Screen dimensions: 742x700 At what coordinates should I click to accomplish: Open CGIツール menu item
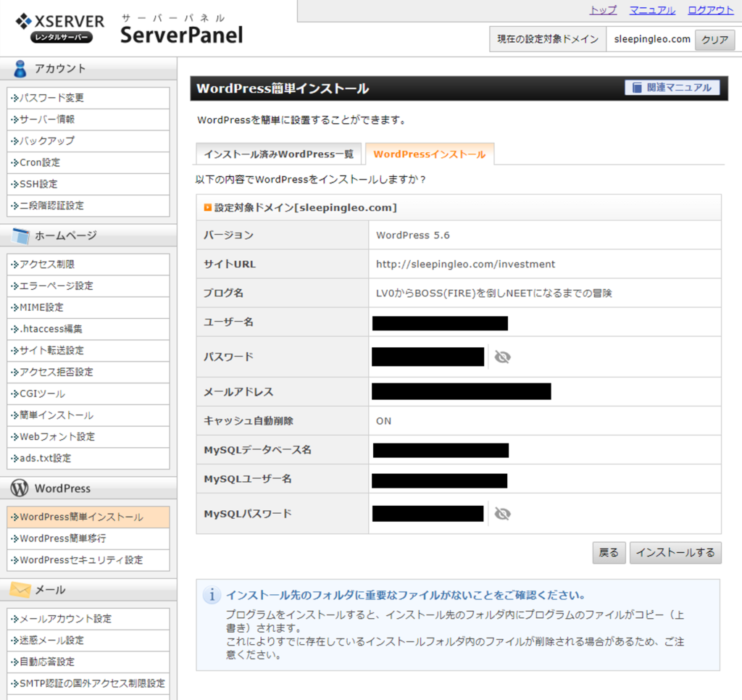tap(88, 393)
